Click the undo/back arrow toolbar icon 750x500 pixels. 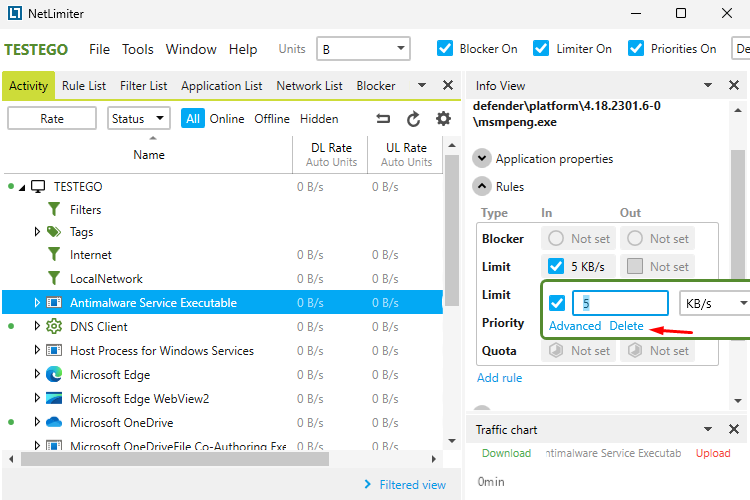pyautogui.click(x=383, y=119)
